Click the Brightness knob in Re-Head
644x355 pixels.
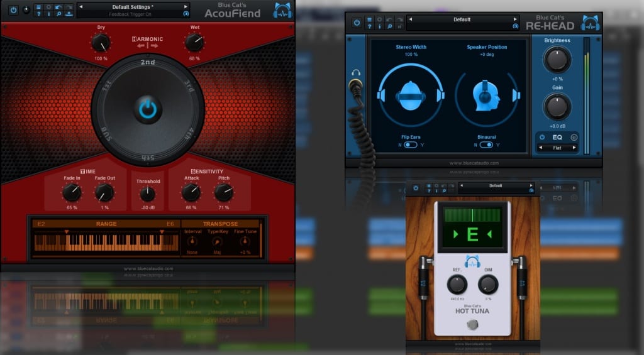(557, 60)
